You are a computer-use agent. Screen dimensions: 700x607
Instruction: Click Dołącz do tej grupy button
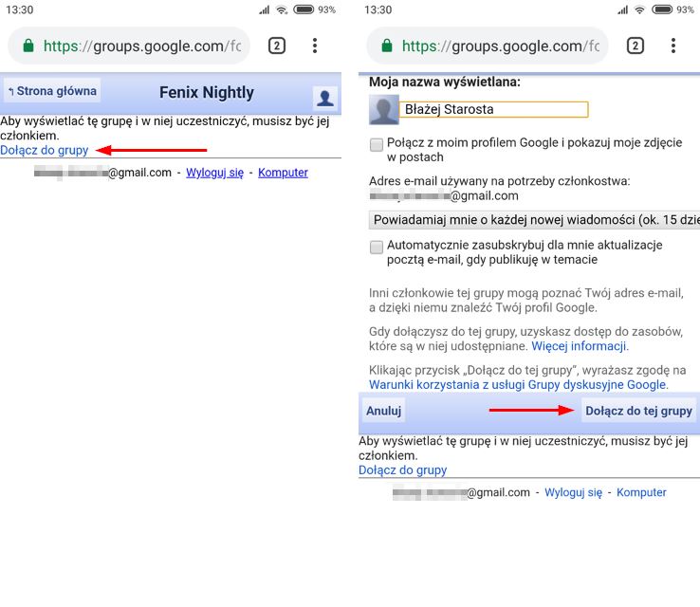click(x=639, y=411)
